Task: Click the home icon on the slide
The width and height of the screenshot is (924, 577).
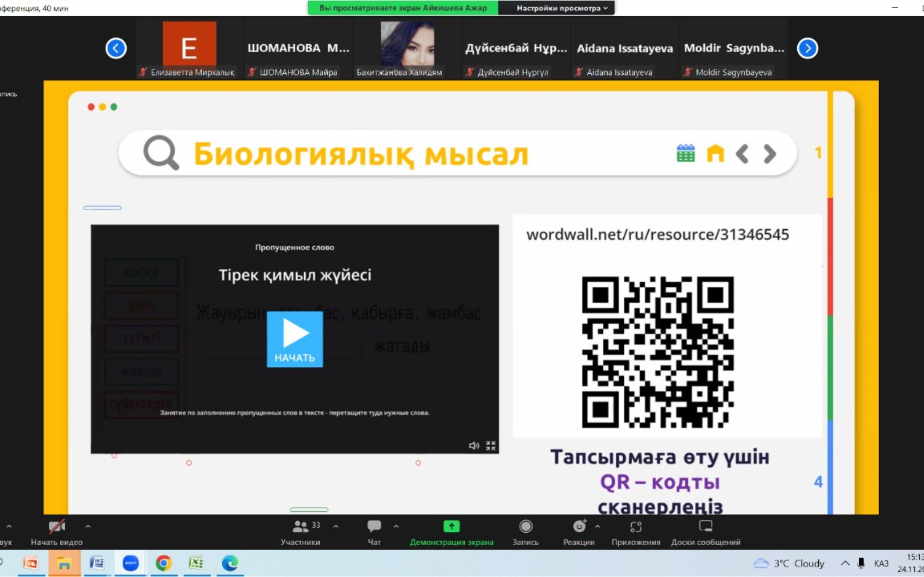Action: 715,154
